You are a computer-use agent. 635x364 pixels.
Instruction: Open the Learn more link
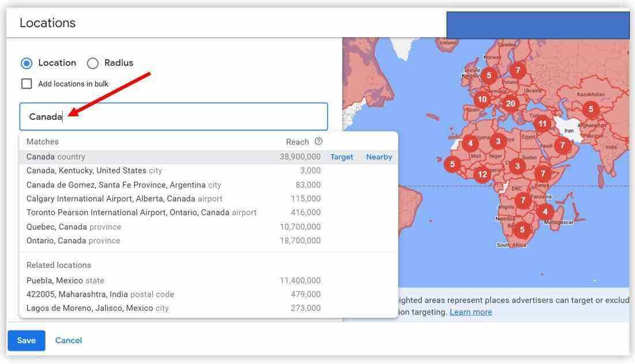click(471, 312)
